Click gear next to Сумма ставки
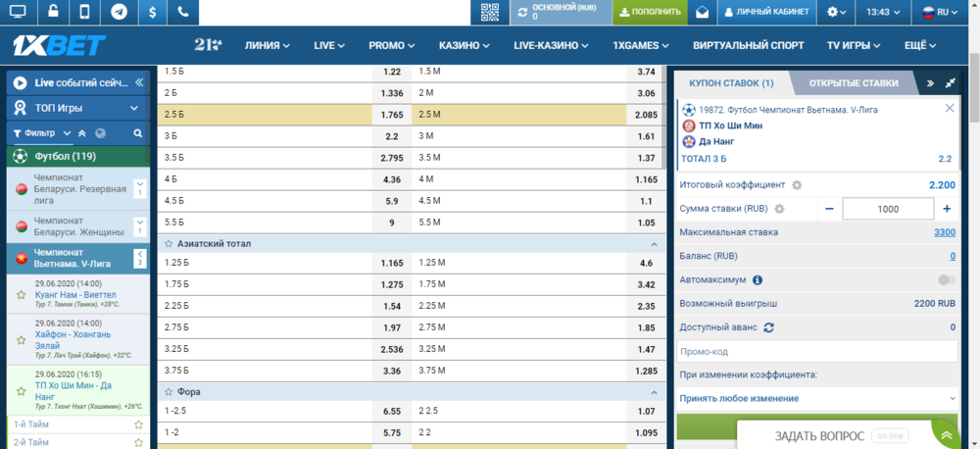 pyautogui.click(x=779, y=209)
